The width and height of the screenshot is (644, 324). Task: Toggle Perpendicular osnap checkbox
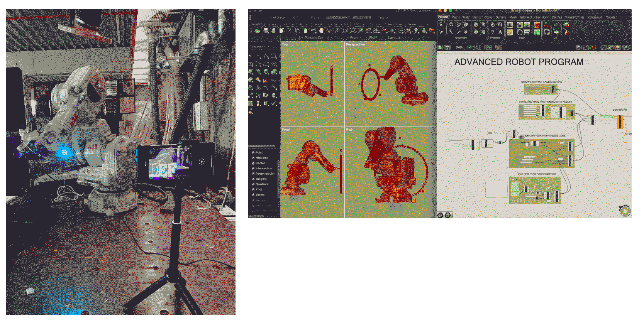pyautogui.click(x=253, y=174)
